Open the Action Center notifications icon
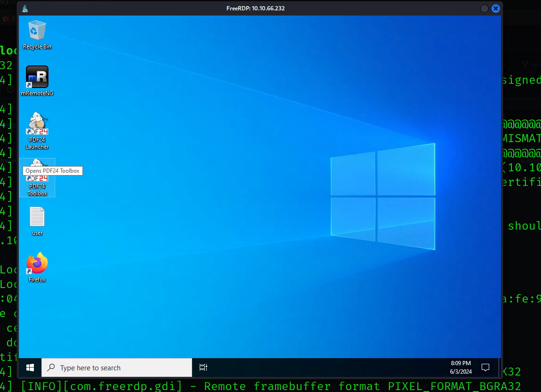The height and width of the screenshot is (392, 541). [x=485, y=368]
